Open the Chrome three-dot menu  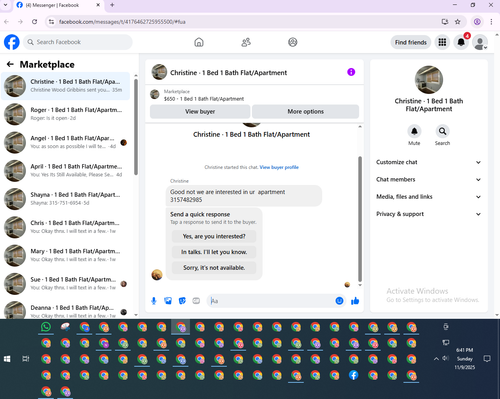(491, 22)
